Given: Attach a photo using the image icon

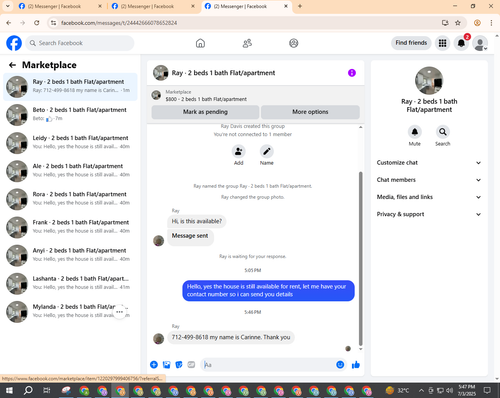Looking at the screenshot, I should (166, 365).
